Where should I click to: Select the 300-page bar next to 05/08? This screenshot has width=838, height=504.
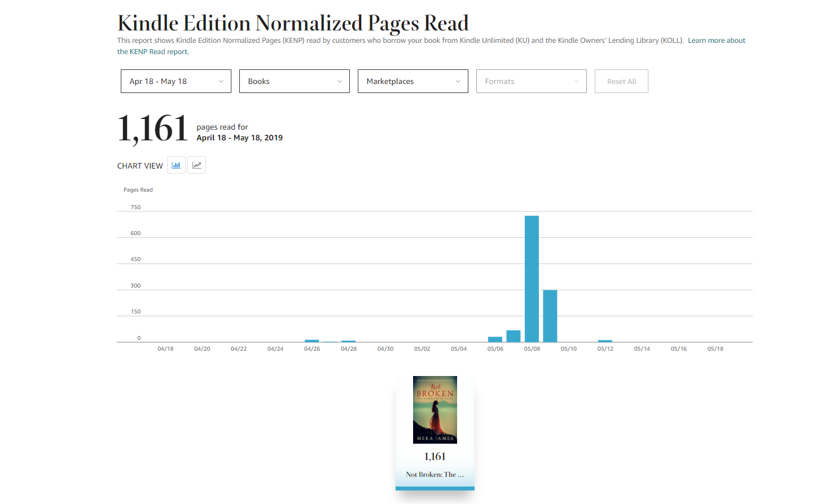click(550, 316)
